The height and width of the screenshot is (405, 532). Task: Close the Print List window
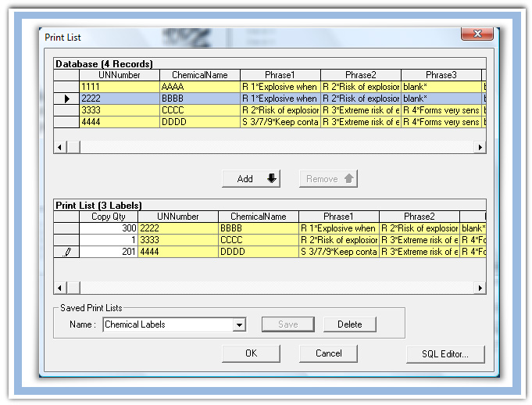tap(477, 35)
